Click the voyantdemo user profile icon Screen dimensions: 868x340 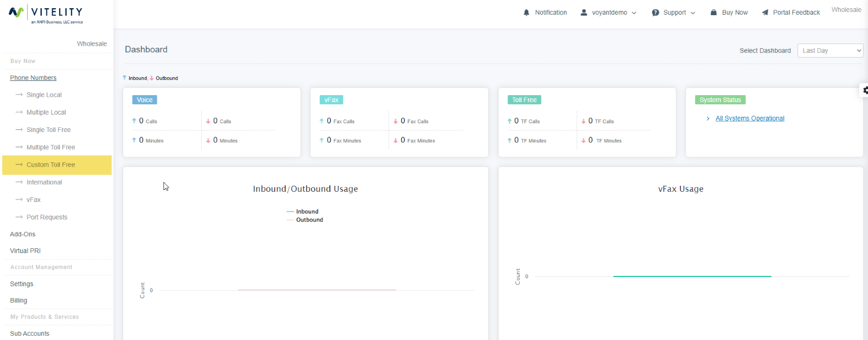pos(584,12)
